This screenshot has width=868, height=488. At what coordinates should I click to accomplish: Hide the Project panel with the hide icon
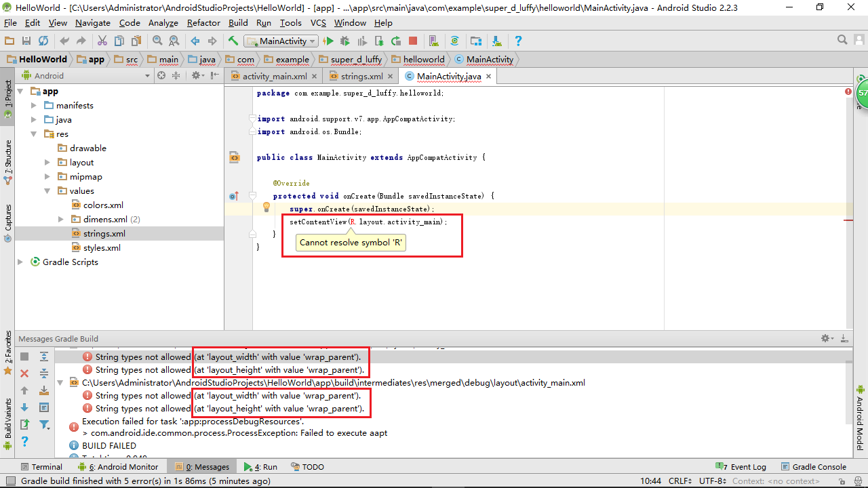(214, 75)
